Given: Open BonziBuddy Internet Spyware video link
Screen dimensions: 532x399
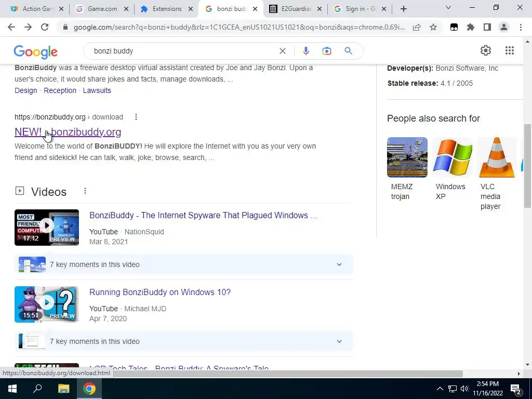Looking at the screenshot, I should pyautogui.click(x=203, y=216).
